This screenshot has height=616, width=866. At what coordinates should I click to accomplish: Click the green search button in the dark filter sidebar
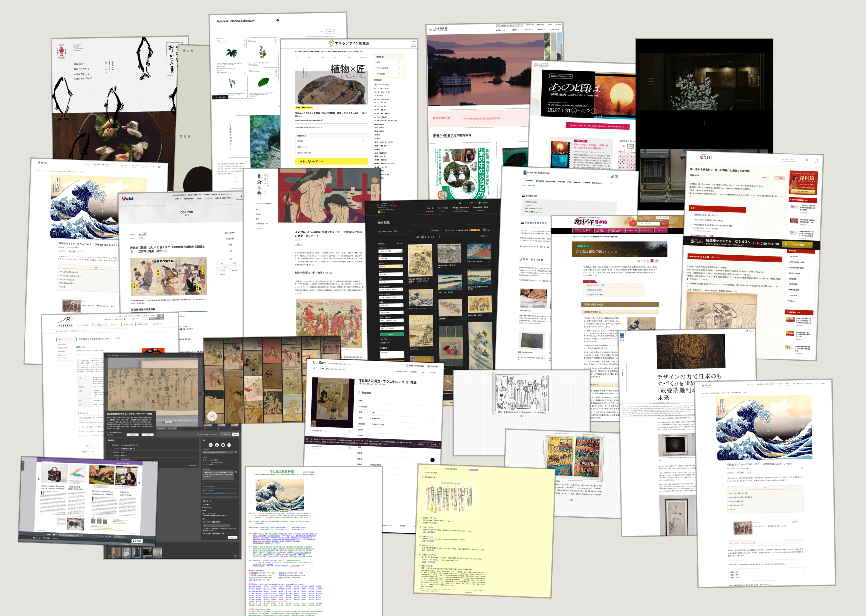392,334
